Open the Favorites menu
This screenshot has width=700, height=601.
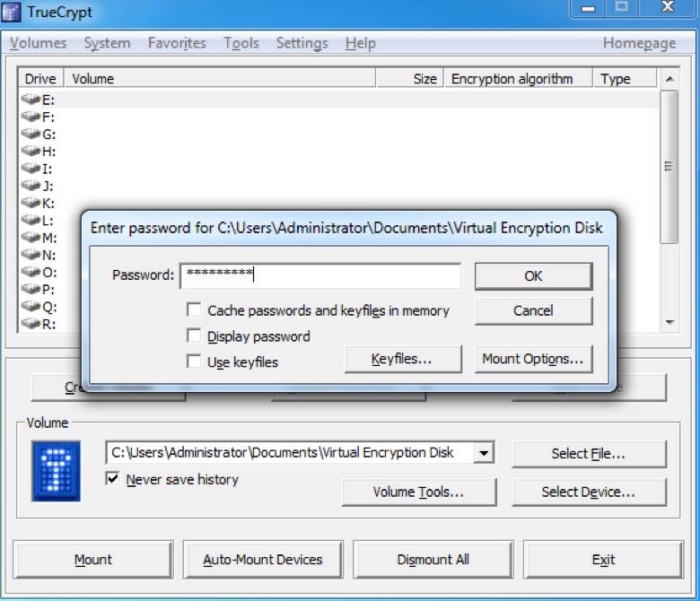point(177,43)
